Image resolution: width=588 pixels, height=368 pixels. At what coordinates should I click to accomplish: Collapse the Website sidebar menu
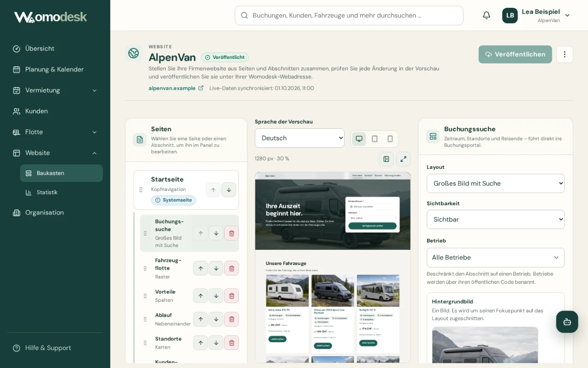(55, 153)
